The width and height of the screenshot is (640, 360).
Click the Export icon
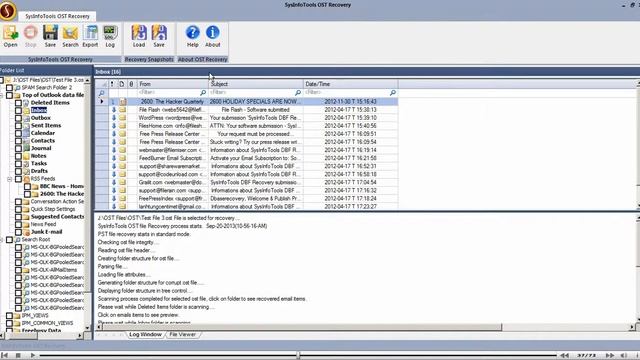pyautogui.click(x=90, y=36)
